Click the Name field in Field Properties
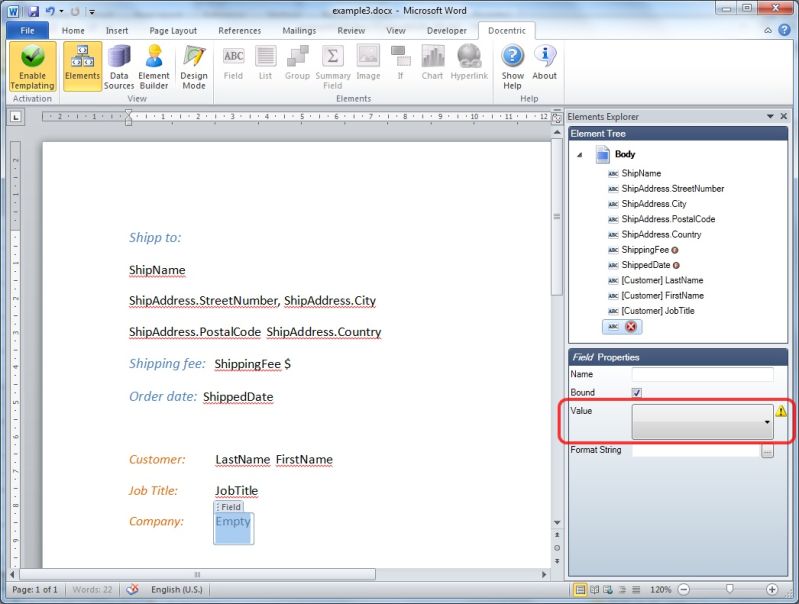The image size is (799, 604). (702, 374)
